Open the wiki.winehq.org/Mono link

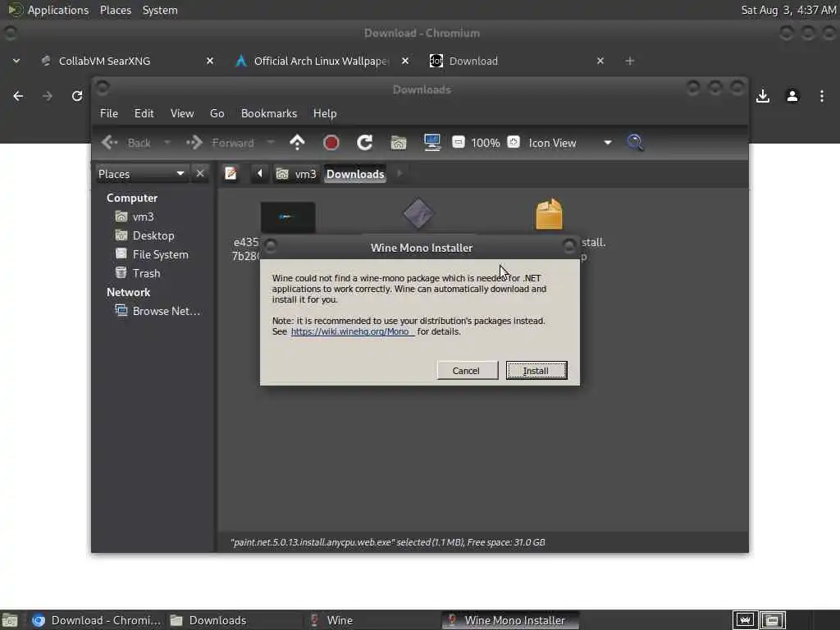351,331
